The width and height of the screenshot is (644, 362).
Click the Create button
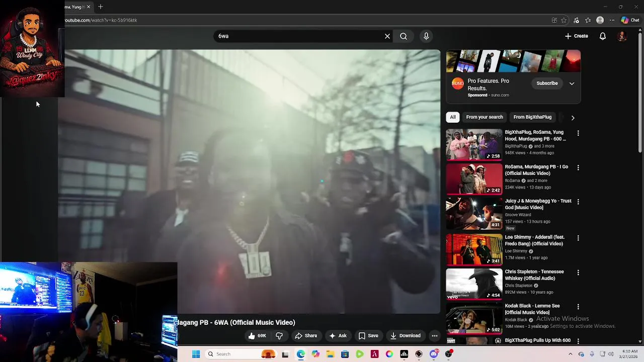(577, 36)
